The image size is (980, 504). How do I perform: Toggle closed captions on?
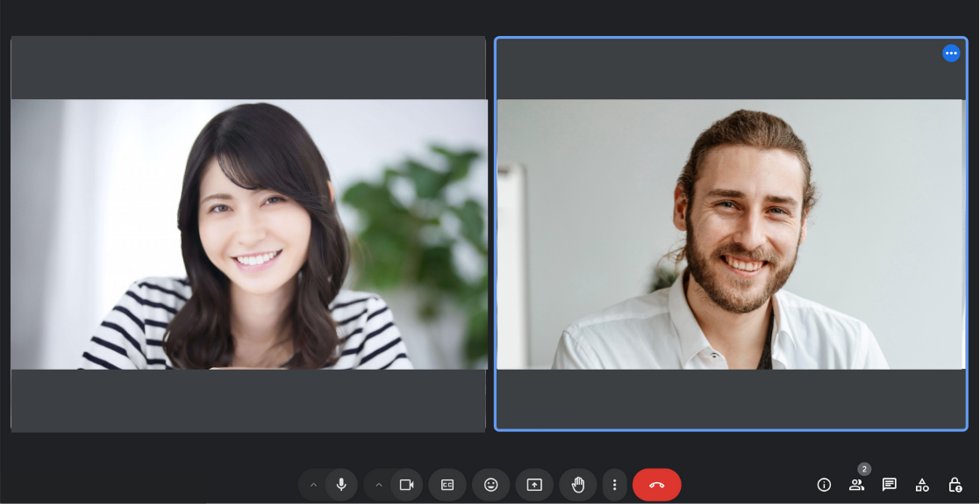point(447,485)
